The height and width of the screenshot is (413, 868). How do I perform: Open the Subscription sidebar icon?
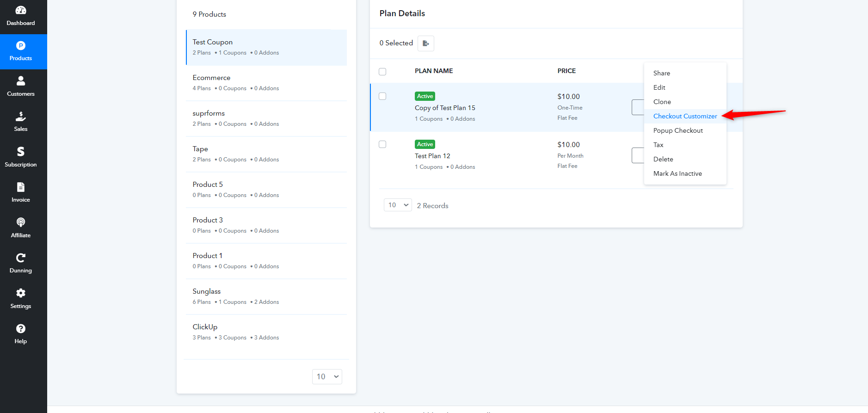pos(21,152)
